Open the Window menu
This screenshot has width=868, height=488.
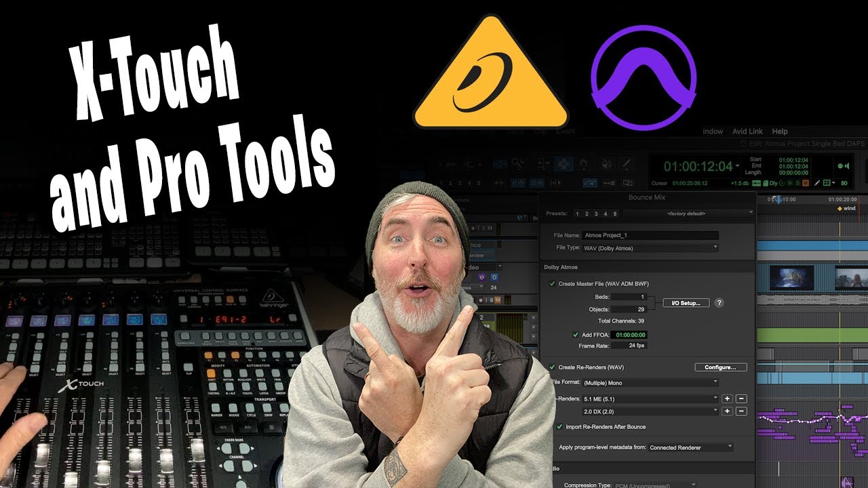[x=712, y=131]
